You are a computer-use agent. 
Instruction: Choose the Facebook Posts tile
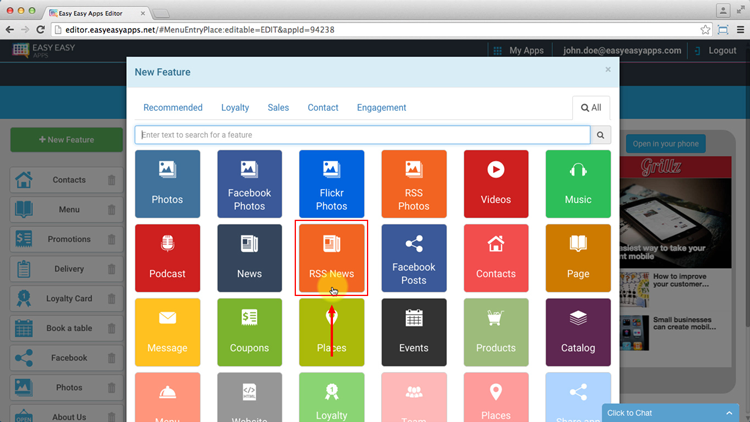point(414,258)
